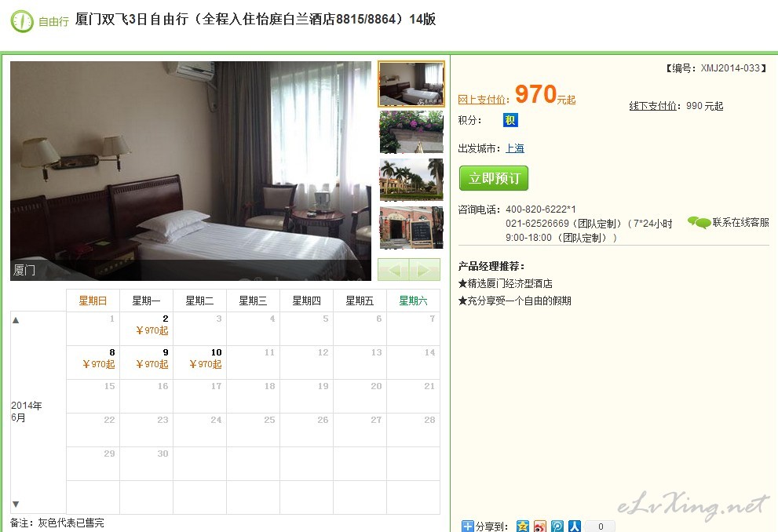Image resolution: width=778 pixels, height=532 pixels.
Task: Click the blue 积 points badge
Action: pos(510,120)
